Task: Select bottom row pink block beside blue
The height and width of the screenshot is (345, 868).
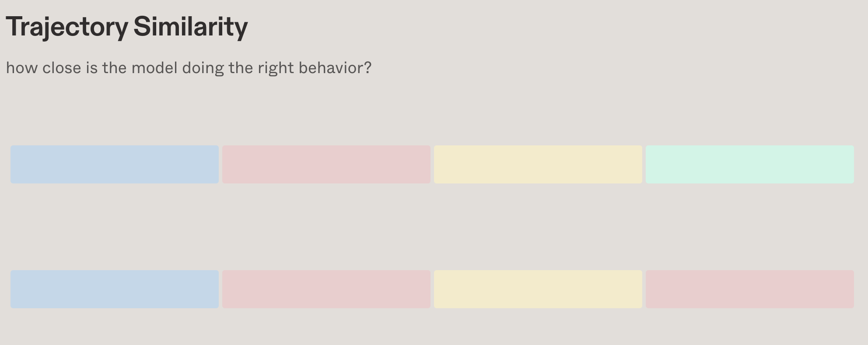Action: click(326, 289)
